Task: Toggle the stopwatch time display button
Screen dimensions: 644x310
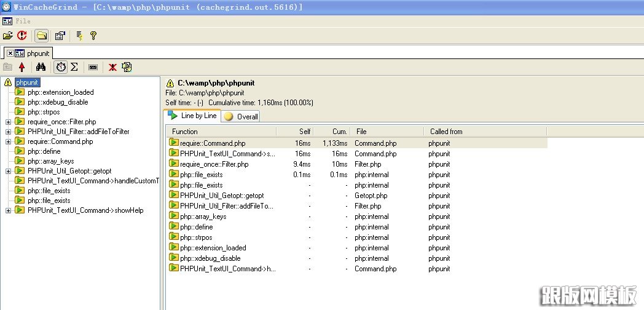Action: [x=61, y=67]
